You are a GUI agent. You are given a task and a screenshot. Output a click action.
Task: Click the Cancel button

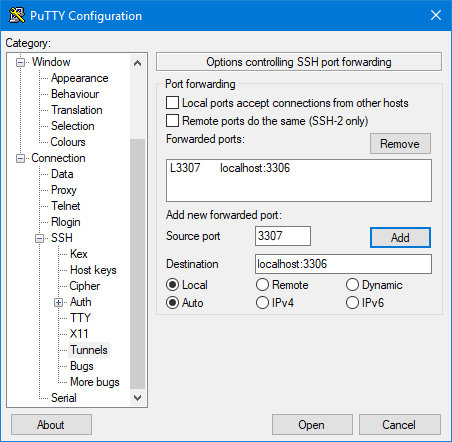point(399,425)
